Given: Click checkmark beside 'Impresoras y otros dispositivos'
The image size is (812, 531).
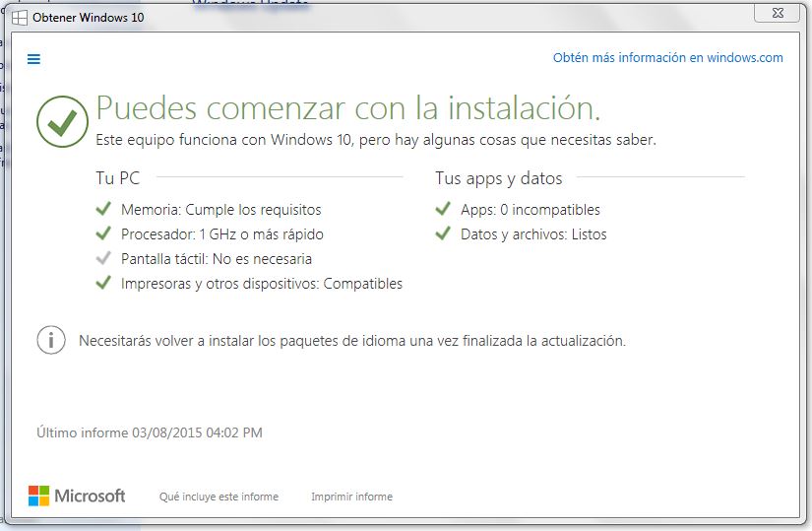Looking at the screenshot, I should 103,283.
